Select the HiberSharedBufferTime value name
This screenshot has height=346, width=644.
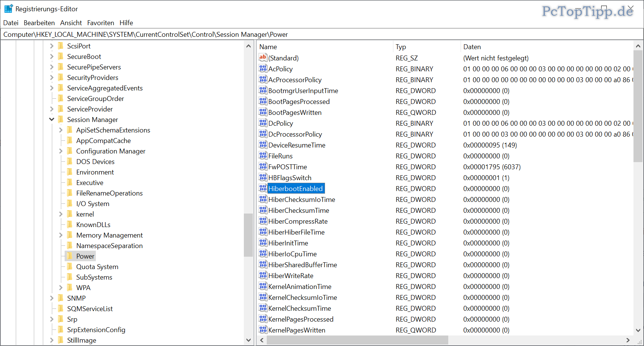click(x=302, y=265)
